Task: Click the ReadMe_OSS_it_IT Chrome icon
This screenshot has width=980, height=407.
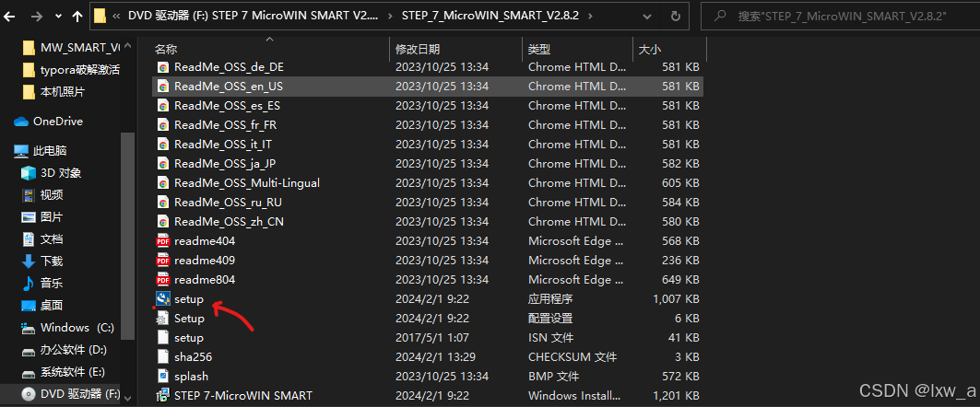Action: (x=163, y=145)
